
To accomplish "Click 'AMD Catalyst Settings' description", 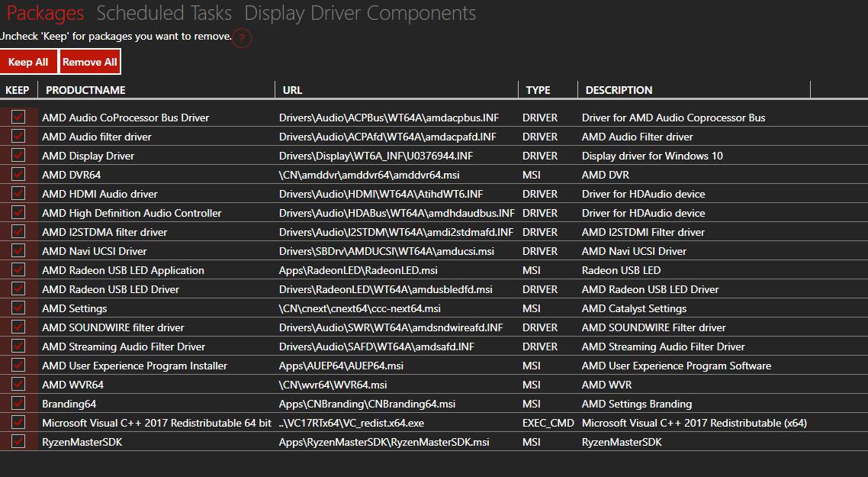I will (634, 308).
